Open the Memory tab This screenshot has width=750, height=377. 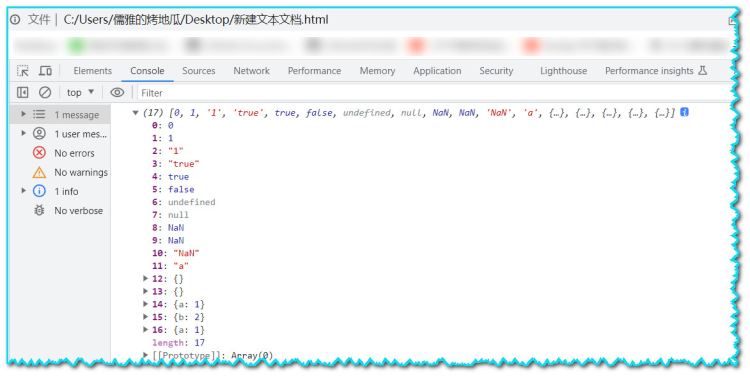377,70
